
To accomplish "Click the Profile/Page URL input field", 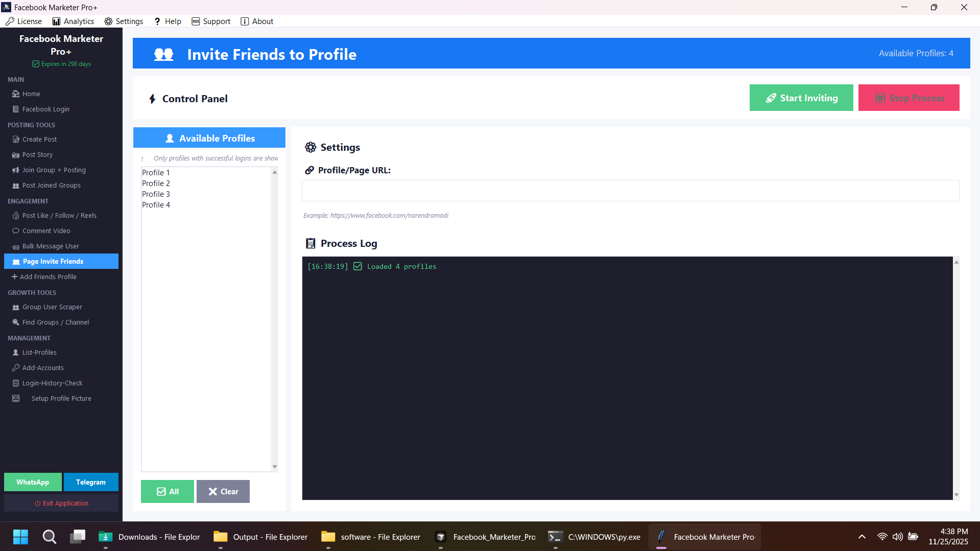I will [630, 190].
